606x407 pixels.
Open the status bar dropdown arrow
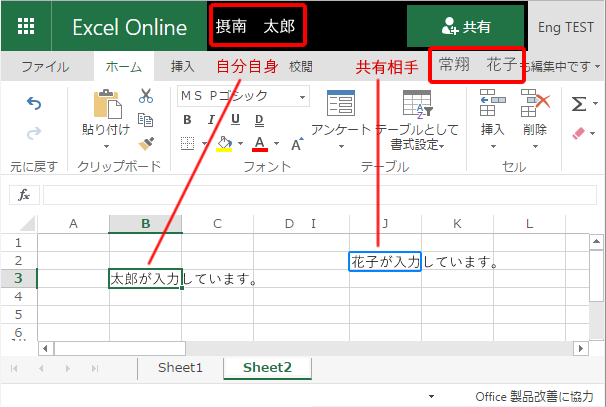pyautogui.click(x=432, y=397)
